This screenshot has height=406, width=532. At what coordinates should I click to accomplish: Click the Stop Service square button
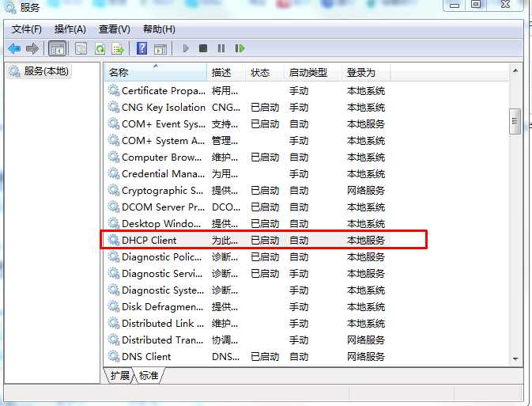tap(203, 48)
